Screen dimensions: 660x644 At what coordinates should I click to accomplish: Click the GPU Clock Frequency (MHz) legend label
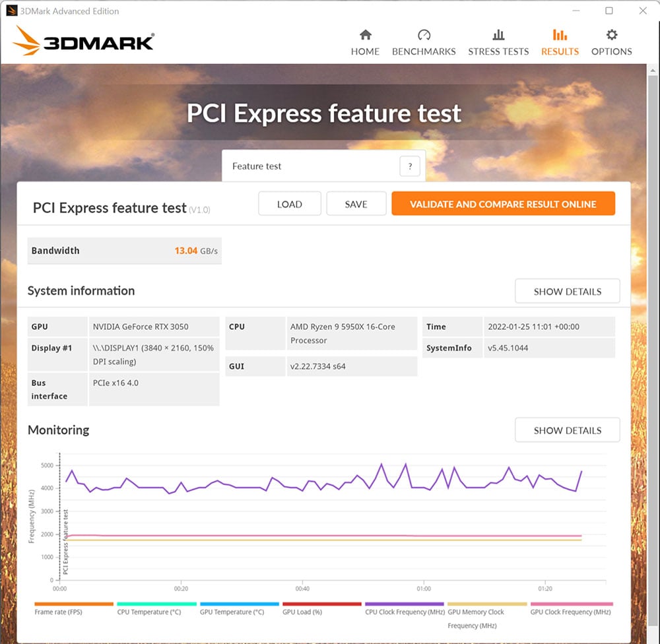tap(570, 612)
